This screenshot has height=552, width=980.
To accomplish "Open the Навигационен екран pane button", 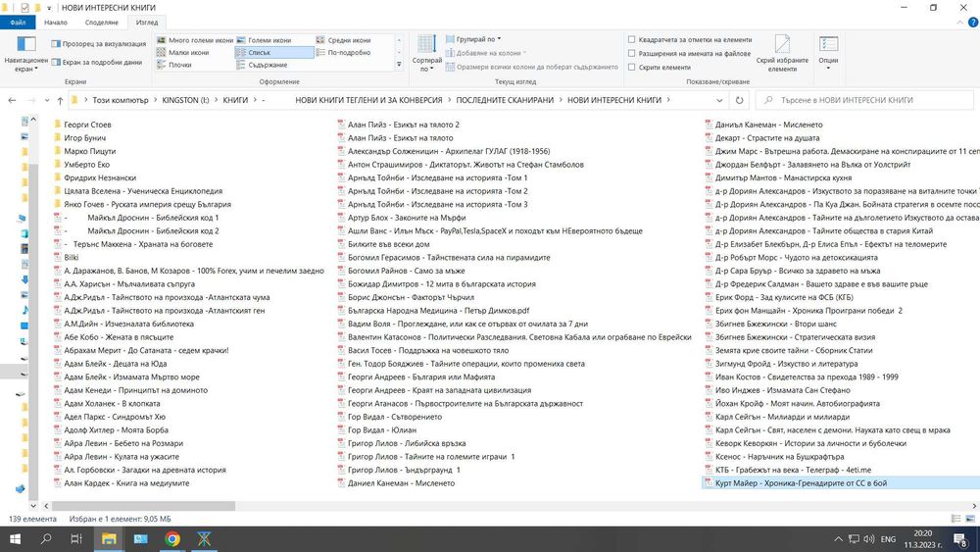I will tap(25, 54).
